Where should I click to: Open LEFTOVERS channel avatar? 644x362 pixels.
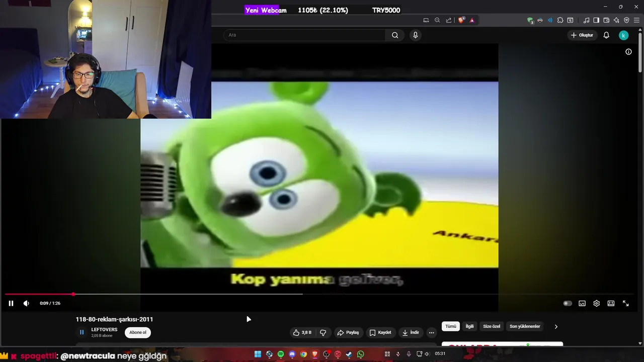pyautogui.click(x=82, y=332)
